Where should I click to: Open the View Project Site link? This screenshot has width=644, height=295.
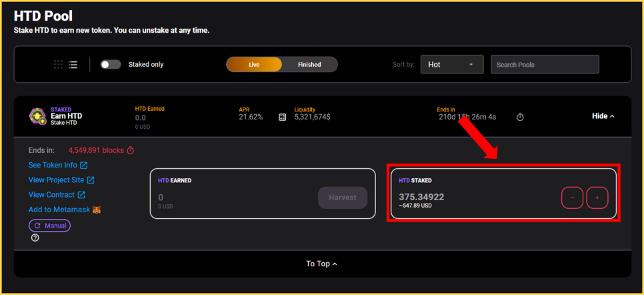coord(61,180)
